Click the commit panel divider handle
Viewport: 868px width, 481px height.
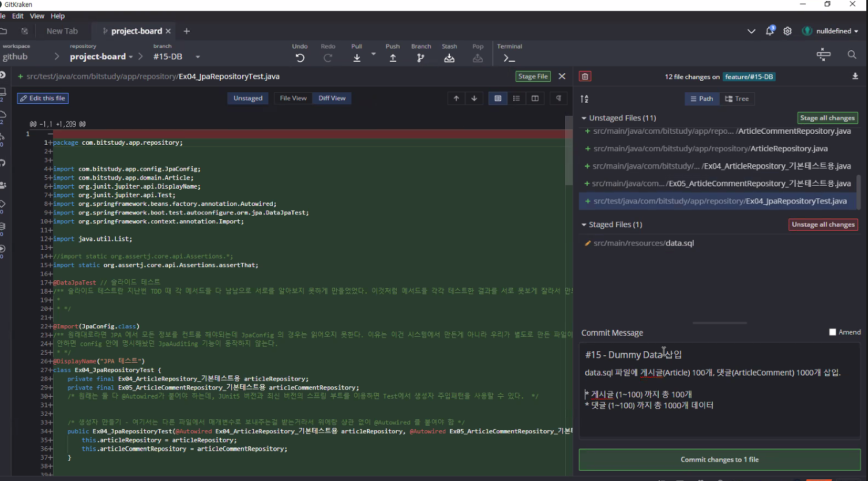coord(719,322)
